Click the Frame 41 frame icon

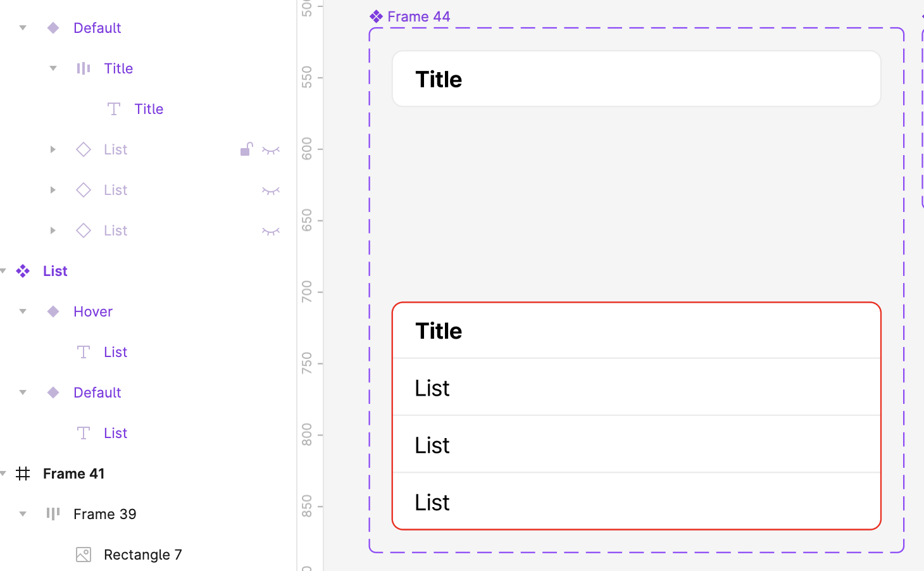[x=23, y=474]
